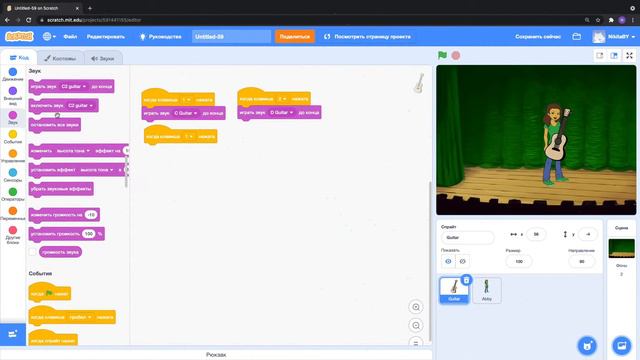640x360 pixels.
Task: Edit the project title Untitled-59 field
Action: click(x=231, y=36)
